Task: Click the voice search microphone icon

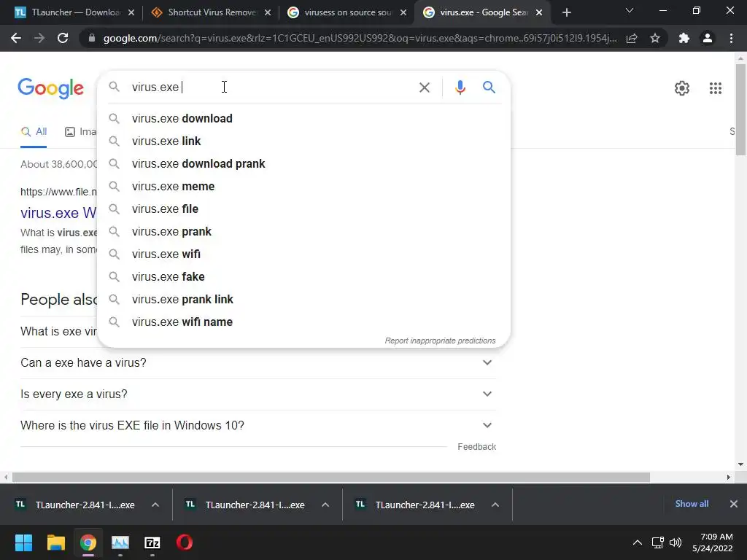Action: pos(460,87)
